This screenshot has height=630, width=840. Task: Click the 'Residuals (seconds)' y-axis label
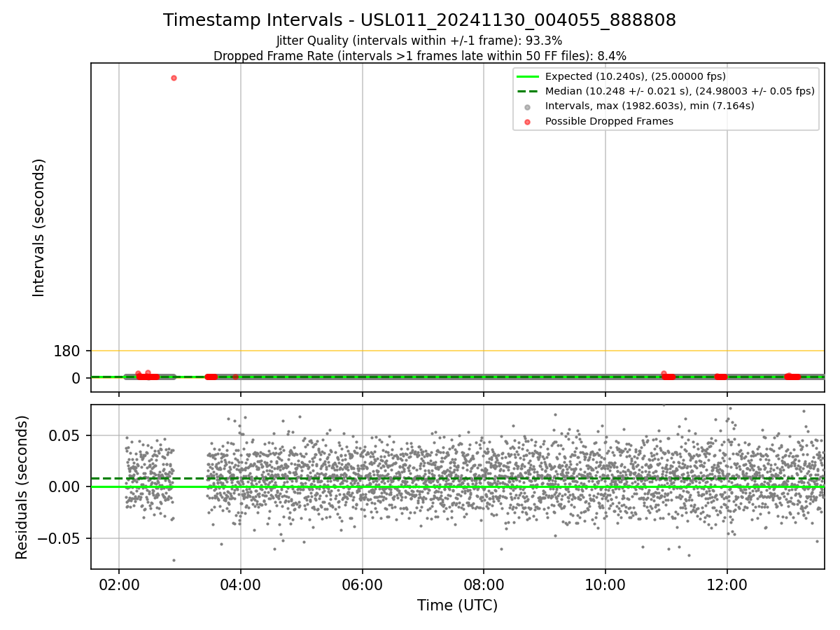(x=22, y=487)
